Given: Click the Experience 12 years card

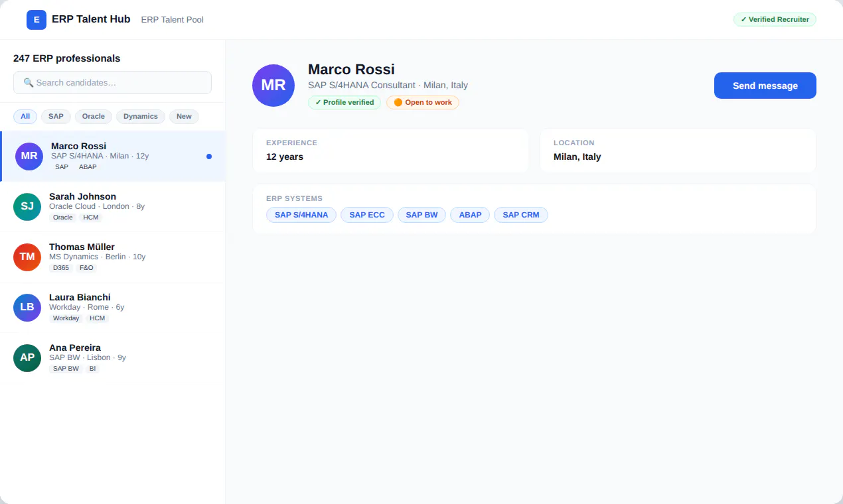Looking at the screenshot, I should coord(391,151).
